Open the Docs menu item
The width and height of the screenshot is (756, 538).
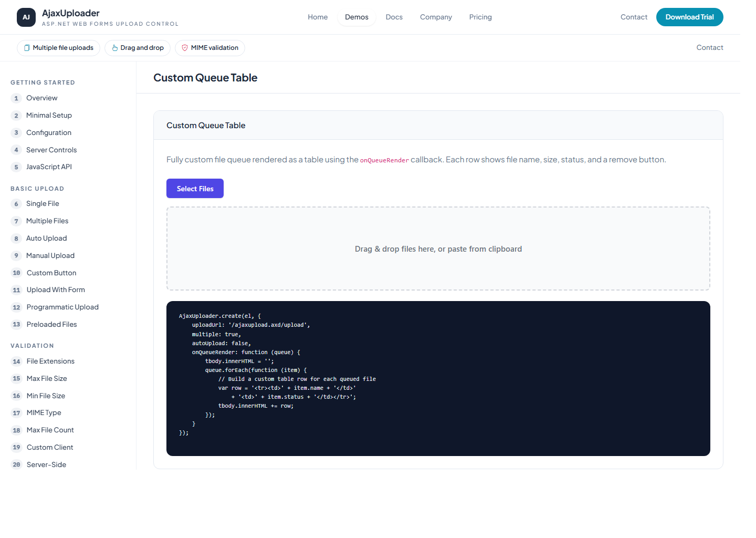coord(394,17)
